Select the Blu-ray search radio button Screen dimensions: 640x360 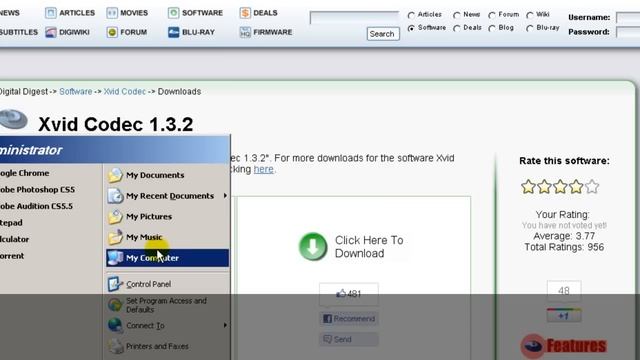529,28
